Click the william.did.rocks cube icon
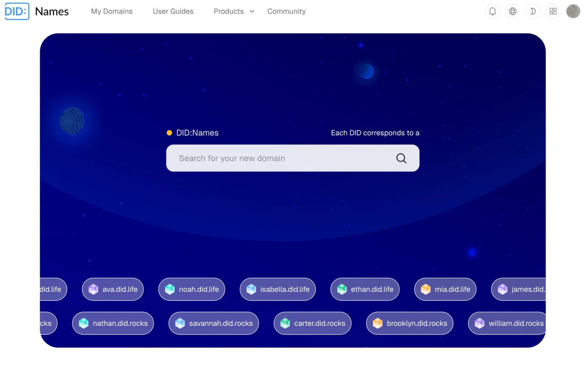Screen dimensions: 588x366 tap(480, 323)
